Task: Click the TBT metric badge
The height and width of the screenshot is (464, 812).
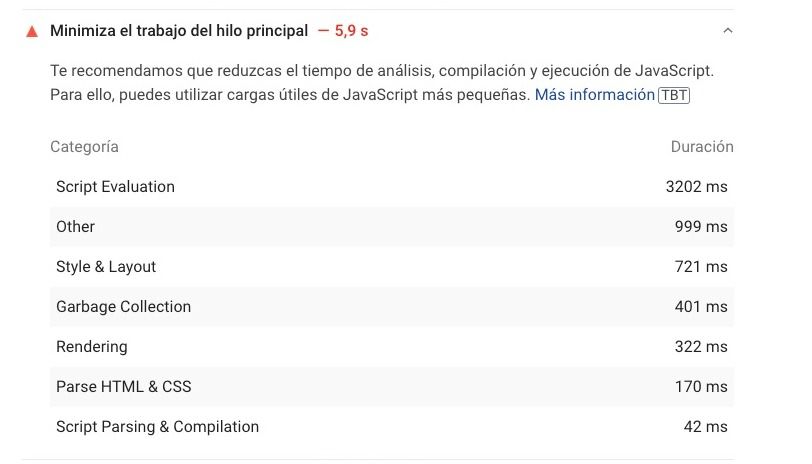Action: (x=674, y=95)
